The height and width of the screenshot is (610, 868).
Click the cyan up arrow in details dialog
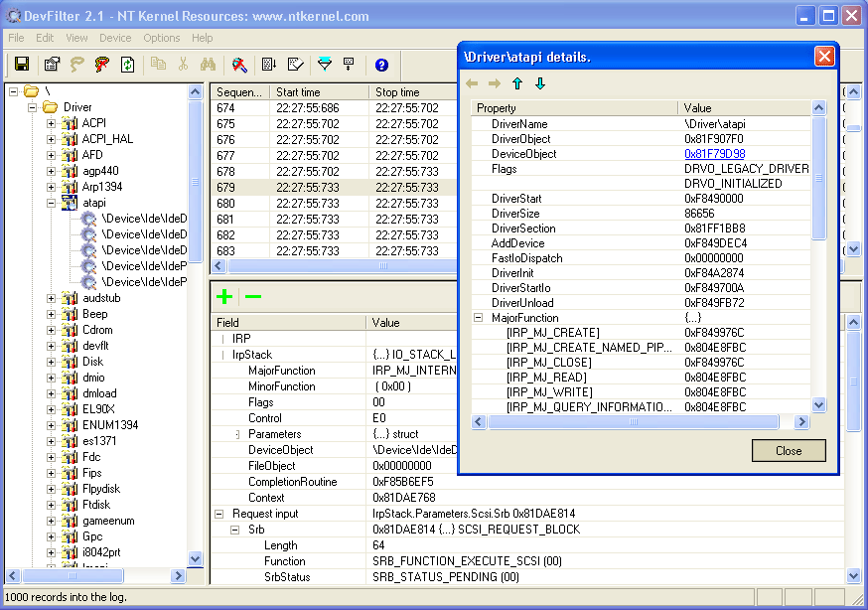click(516, 83)
